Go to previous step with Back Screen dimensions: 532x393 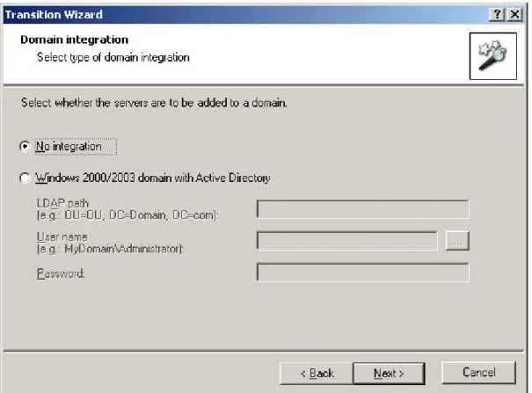click(x=317, y=374)
